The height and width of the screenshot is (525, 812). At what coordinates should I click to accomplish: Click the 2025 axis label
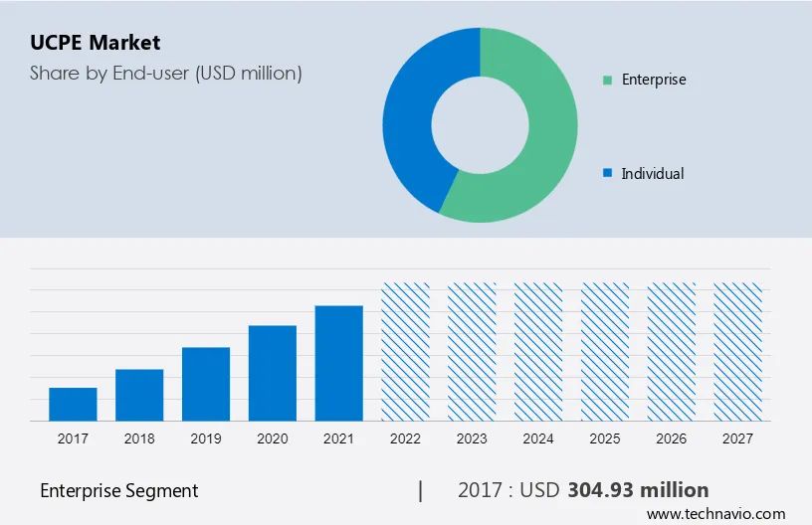pyautogui.click(x=605, y=438)
